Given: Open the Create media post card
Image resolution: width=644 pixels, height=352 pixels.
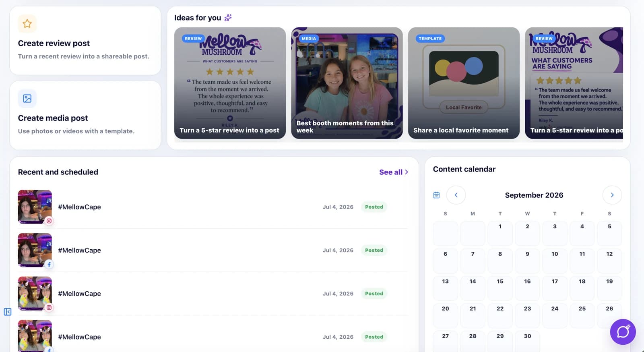Looking at the screenshot, I should tap(85, 115).
